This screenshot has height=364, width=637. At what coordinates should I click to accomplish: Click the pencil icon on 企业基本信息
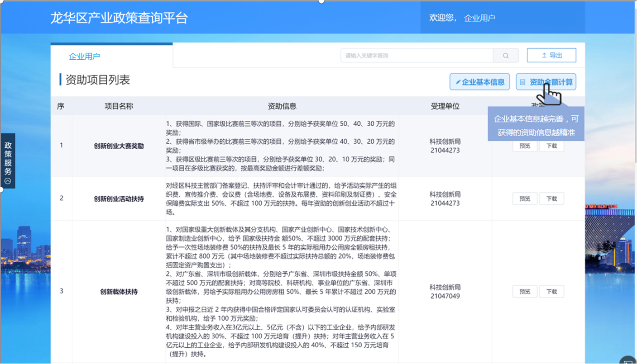tap(458, 82)
